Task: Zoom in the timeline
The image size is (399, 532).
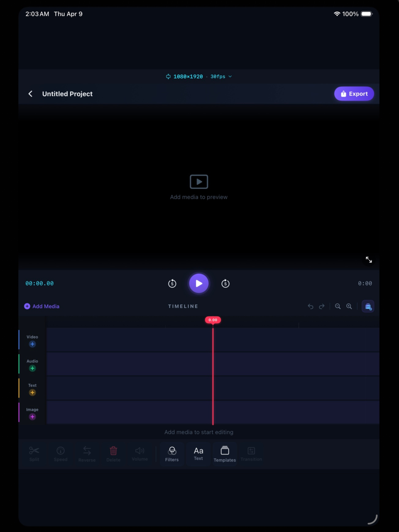Action: coord(349,306)
